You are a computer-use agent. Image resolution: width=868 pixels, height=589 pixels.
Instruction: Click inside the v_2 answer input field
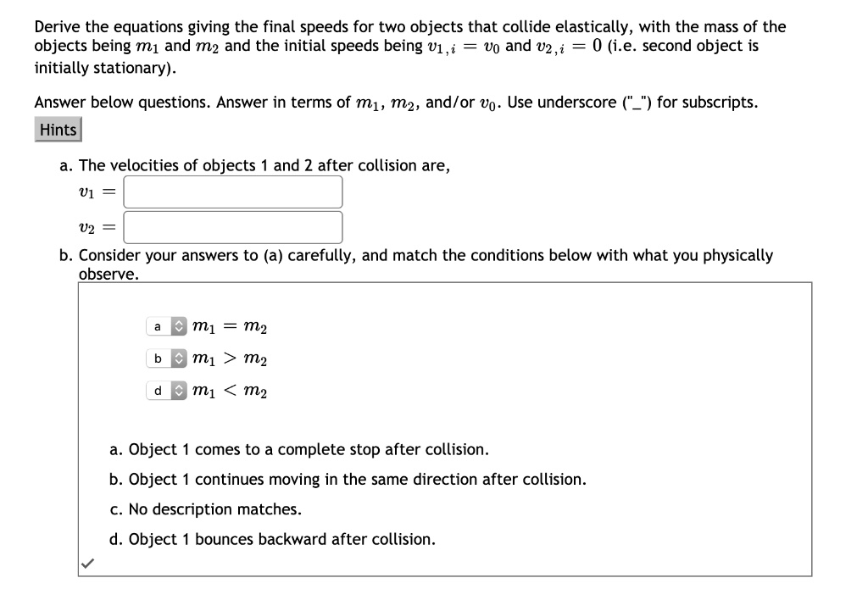pos(233,226)
